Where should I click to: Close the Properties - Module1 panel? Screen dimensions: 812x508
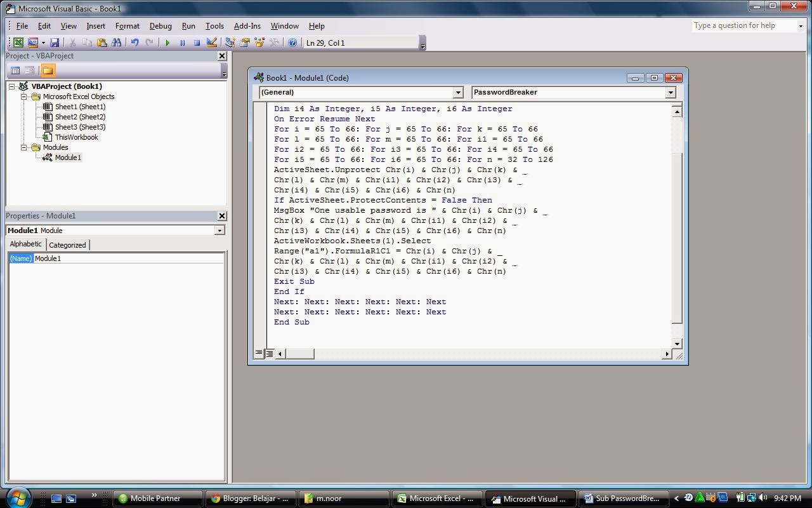(222, 216)
